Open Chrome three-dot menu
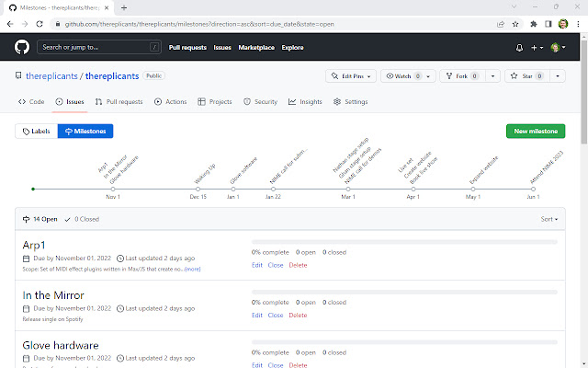Image resolution: width=588 pixels, height=368 pixels. point(578,22)
